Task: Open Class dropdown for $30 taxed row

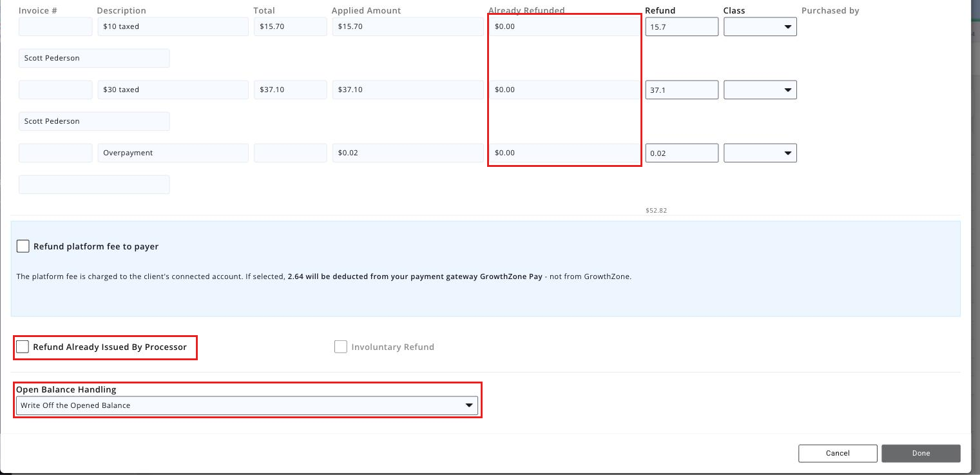Action: click(x=760, y=90)
